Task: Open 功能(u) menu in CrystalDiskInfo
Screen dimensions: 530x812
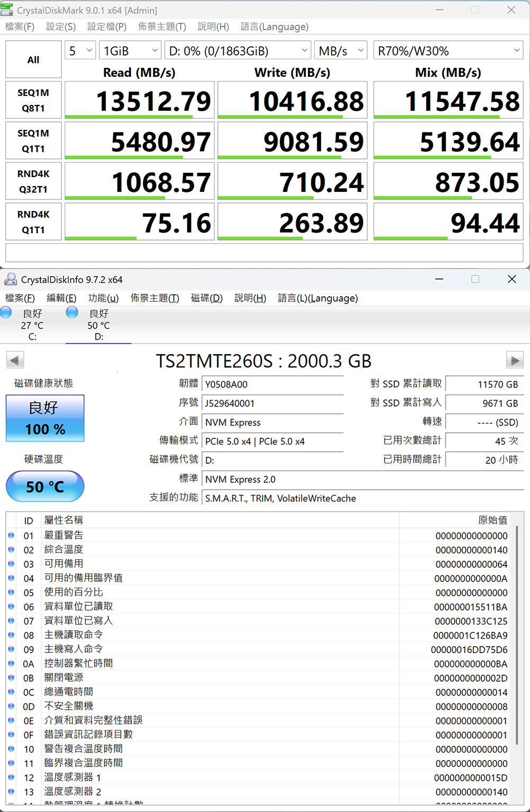Action: (x=103, y=298)
